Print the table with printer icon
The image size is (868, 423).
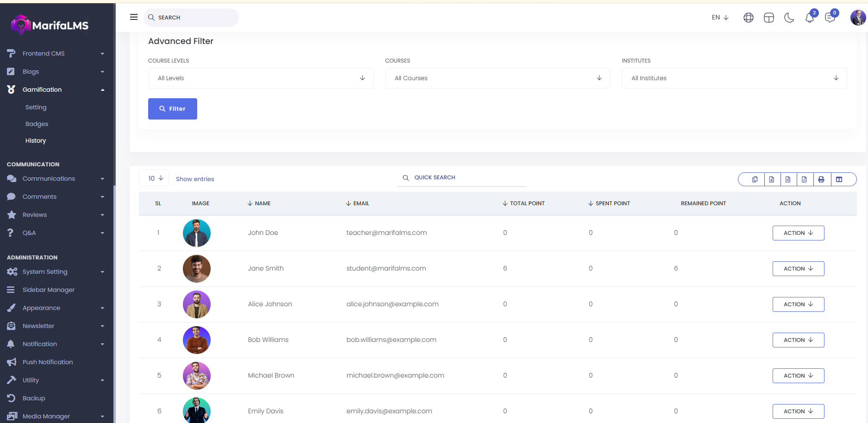click(x=821, y=179)
